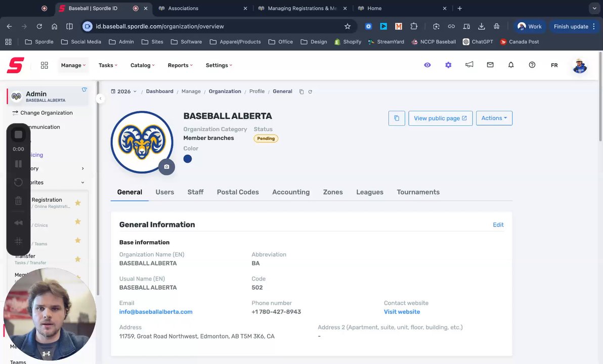The width and height of the screenshot is (603, 364).
Task: Bookmark page with browser star icon
Action: (348, 26)
